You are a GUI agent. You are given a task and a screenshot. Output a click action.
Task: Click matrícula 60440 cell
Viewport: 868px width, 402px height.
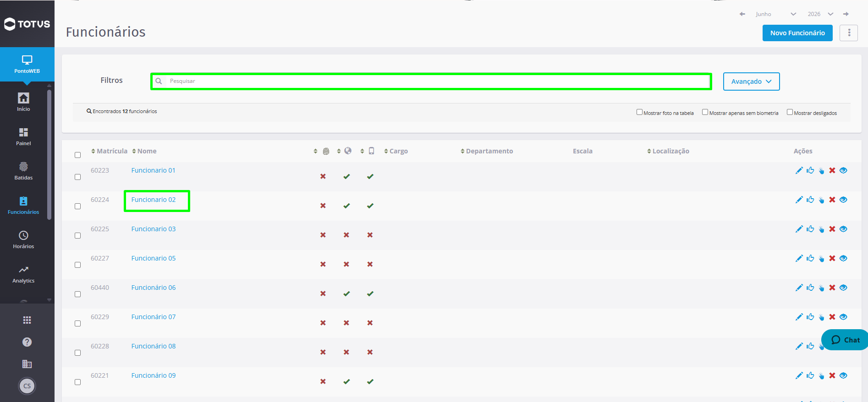coord(100,288)
